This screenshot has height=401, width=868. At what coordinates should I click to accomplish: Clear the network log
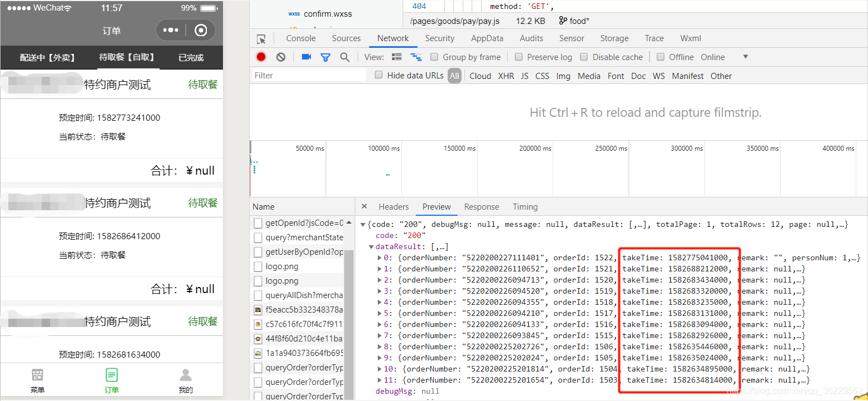(x=281, y=57)
